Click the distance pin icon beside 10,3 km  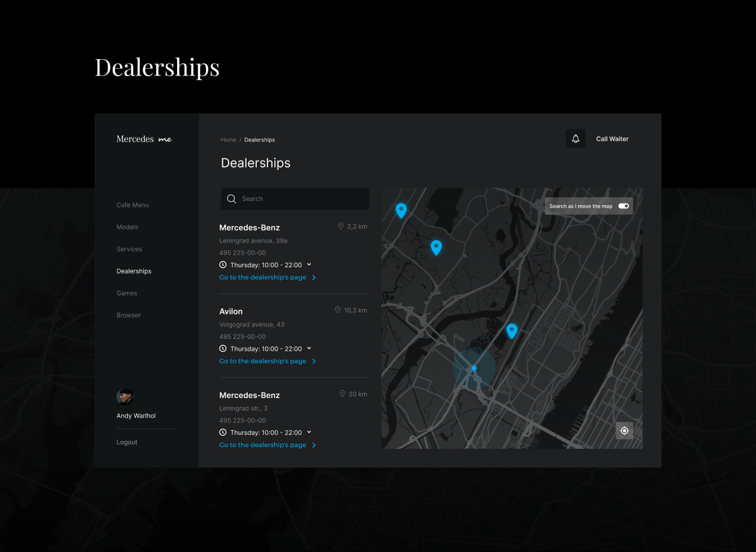coord(338,310)
